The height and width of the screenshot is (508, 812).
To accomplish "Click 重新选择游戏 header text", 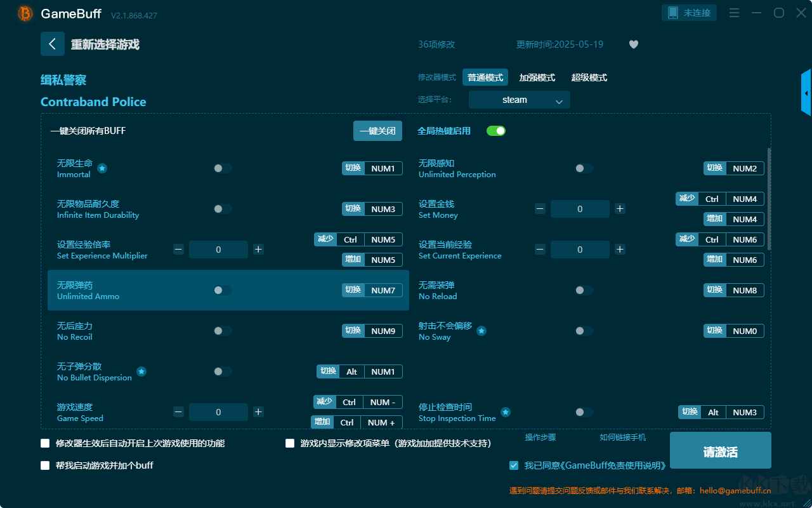I will (105, 44).
